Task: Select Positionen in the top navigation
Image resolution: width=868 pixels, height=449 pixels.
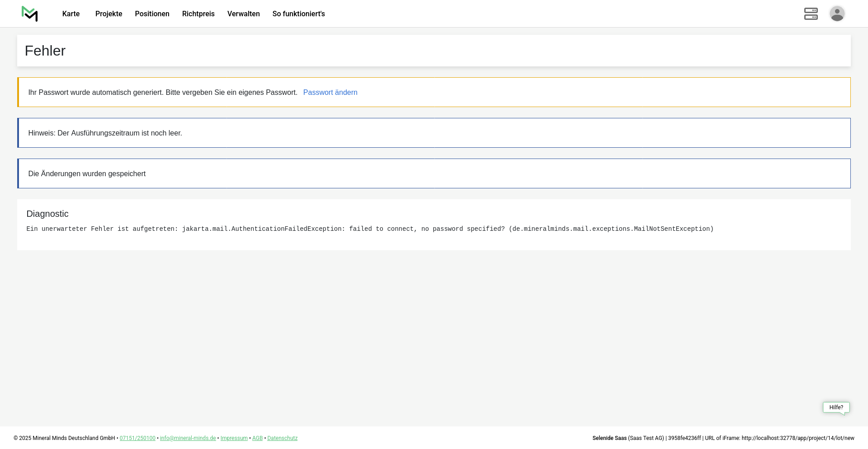Action: [x=152, y=14]
